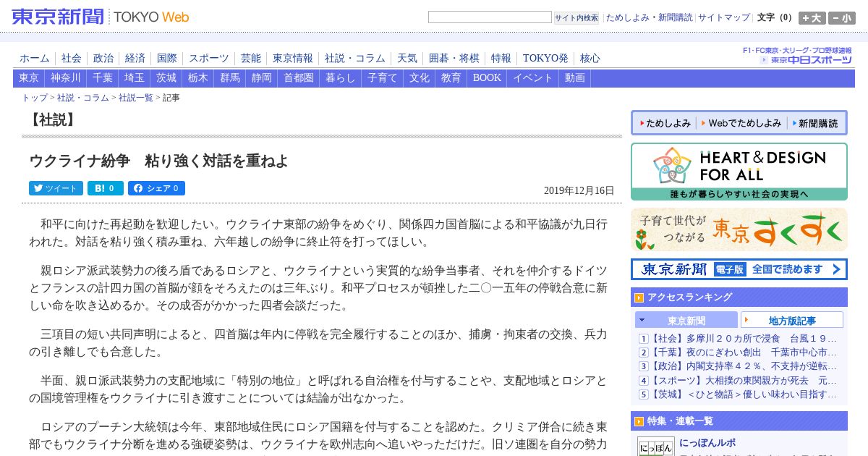Image resolution: width=868 pixels, height=456 pixels.
Task: Select 教育 in the blue bar
Action: tap(451, 78)
